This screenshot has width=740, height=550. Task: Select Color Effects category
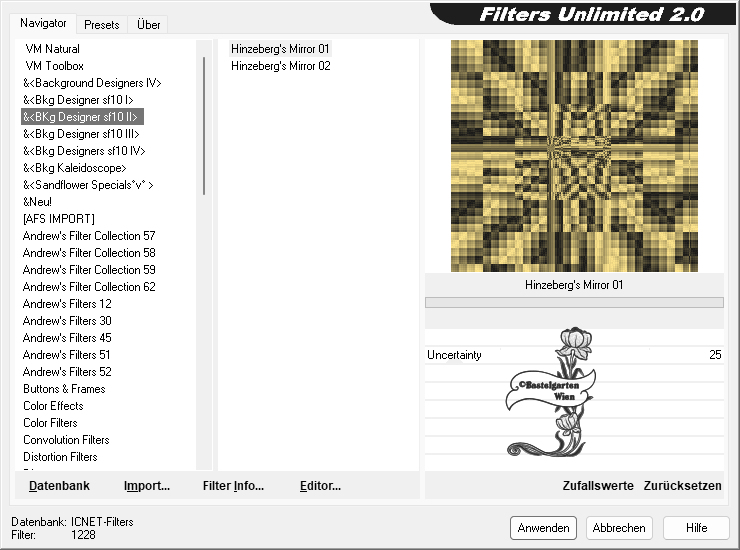tap(53, 406)
